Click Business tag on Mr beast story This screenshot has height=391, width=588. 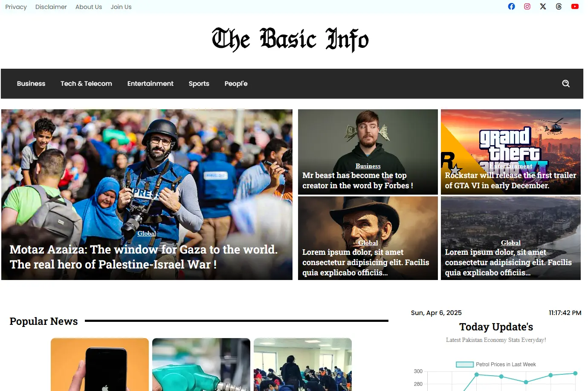coord(368,166)
